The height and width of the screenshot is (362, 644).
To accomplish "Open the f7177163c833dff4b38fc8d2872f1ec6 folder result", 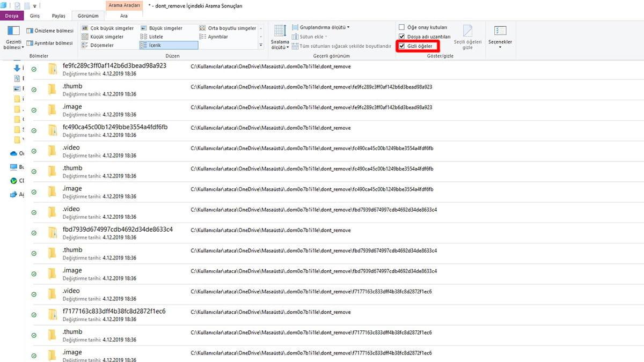I will pos(114,311).
